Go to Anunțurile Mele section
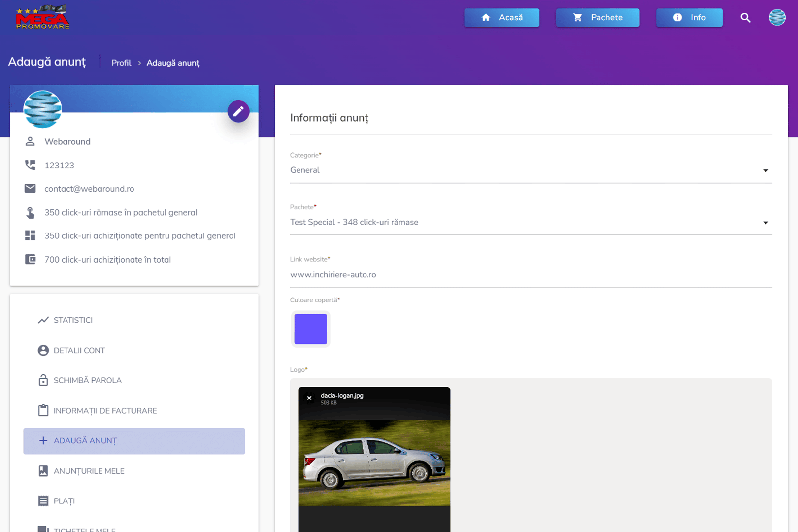 pos(89,471)
